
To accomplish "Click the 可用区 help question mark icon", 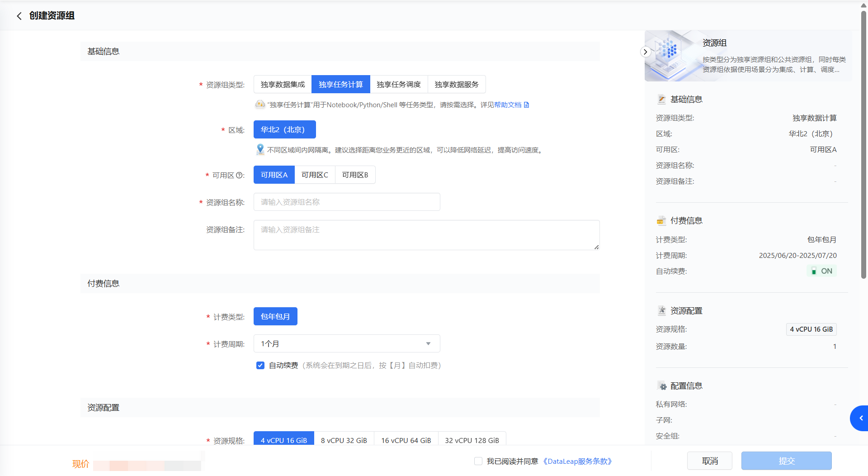I will tap(240, 176).
